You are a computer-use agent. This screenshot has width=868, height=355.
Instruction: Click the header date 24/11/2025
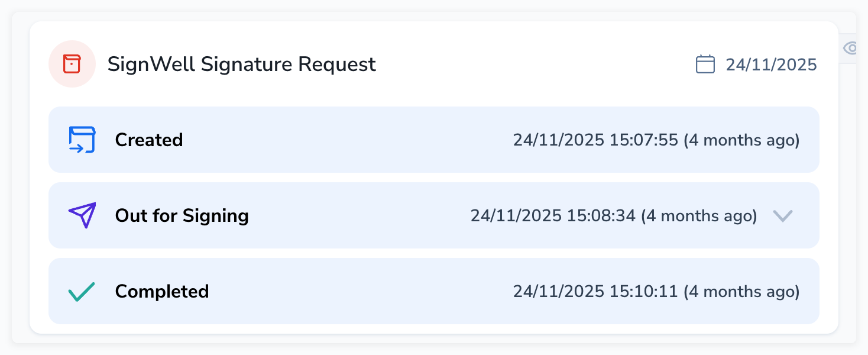click(771, 64)
